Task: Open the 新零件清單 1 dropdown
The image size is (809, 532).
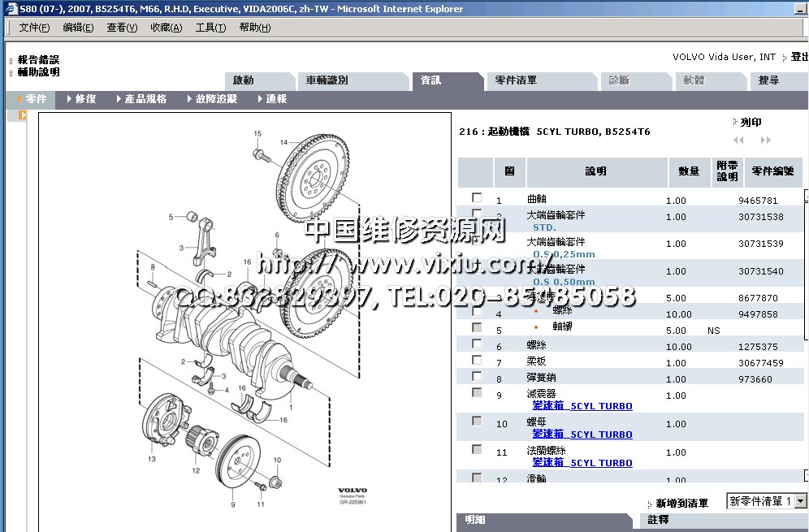Action: click(x=800, y=502)
